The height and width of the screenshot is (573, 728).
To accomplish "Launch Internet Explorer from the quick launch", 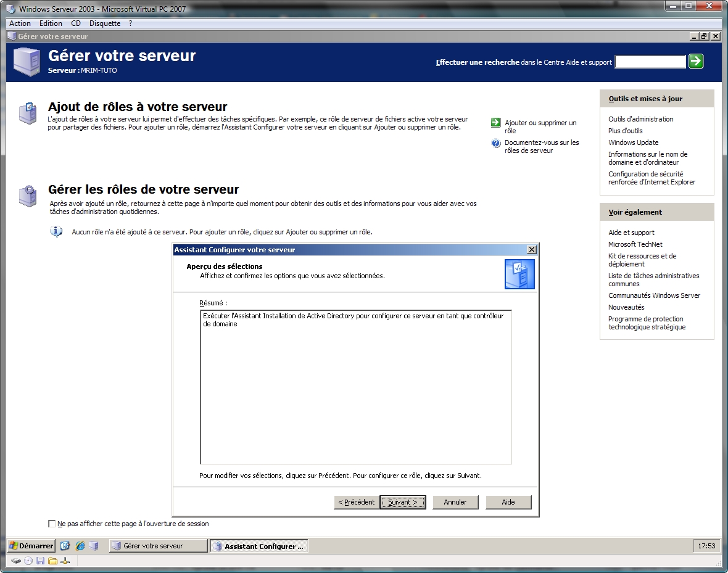I will click(80, 546).
